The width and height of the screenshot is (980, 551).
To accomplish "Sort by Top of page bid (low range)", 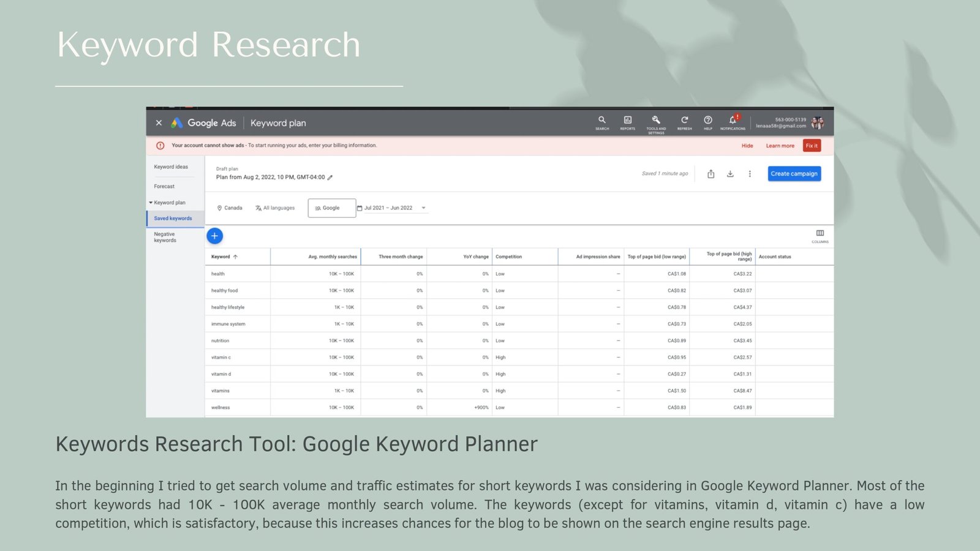I will coord(657,257).
